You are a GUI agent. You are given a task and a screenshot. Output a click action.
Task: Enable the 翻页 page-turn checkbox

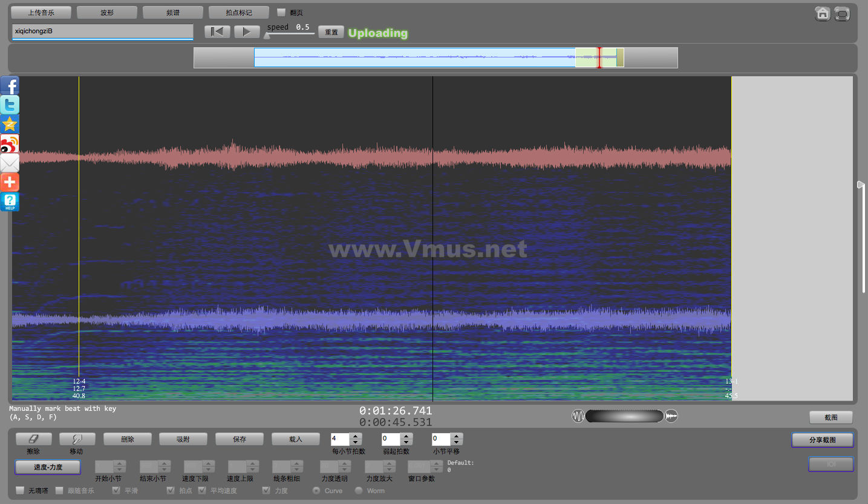click(281, 12)
